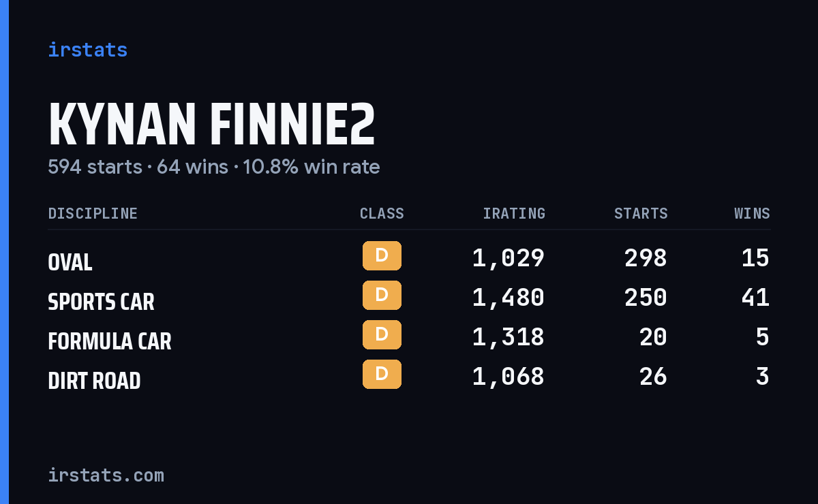This screenshot has height=504, width=818.
Task: Select the Formula Car discipline label
Action: coord(110,341)
